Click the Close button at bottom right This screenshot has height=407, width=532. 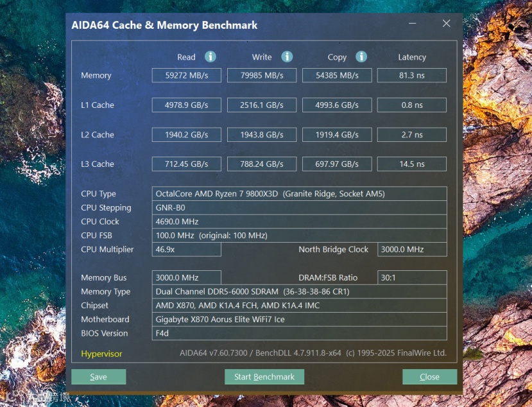(429, 377)
